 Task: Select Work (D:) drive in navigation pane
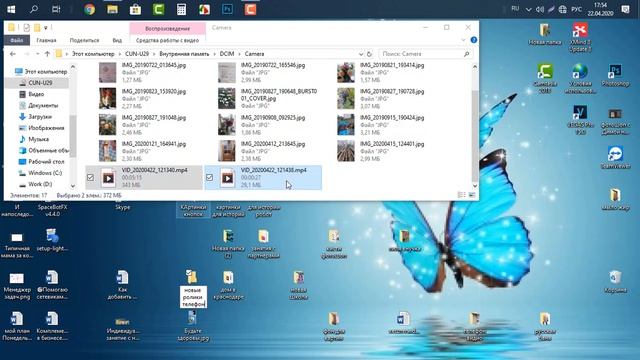tap(40, 184)
